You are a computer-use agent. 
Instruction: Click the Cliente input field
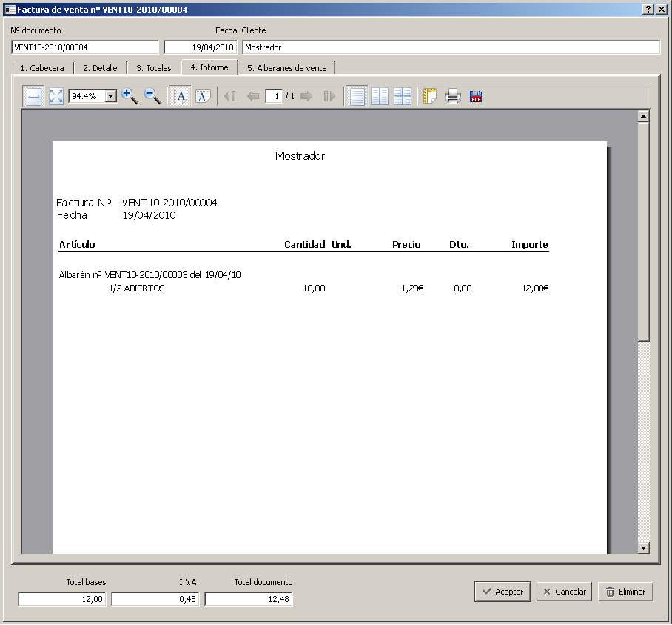click(x=451, y=47)
